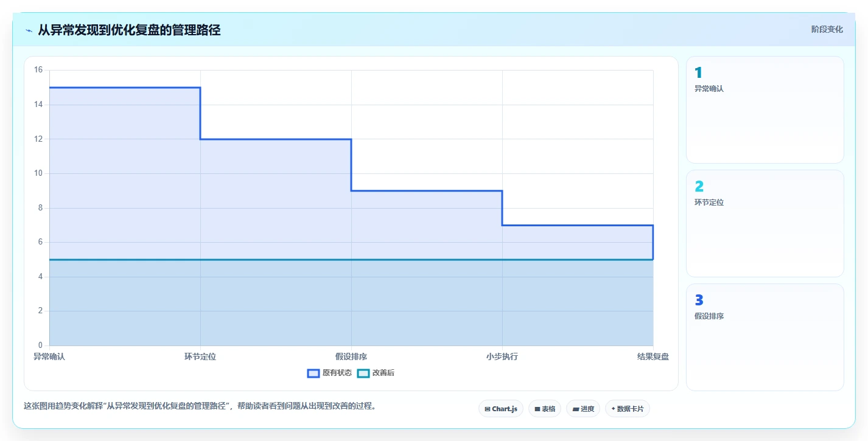Screen dimensions: 868x441
Task: Click the chart description sentence below the chart
Action: [200, 406]
